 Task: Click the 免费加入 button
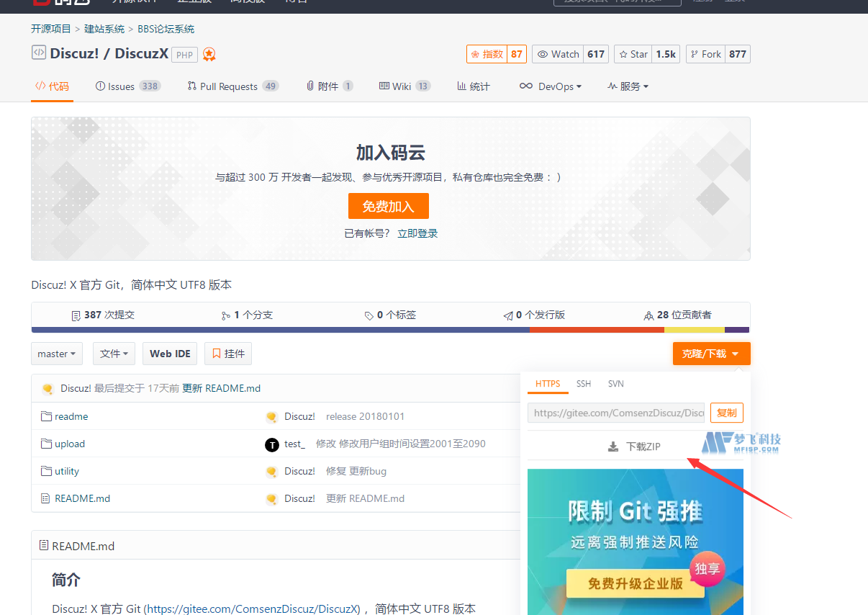[388, 205]
